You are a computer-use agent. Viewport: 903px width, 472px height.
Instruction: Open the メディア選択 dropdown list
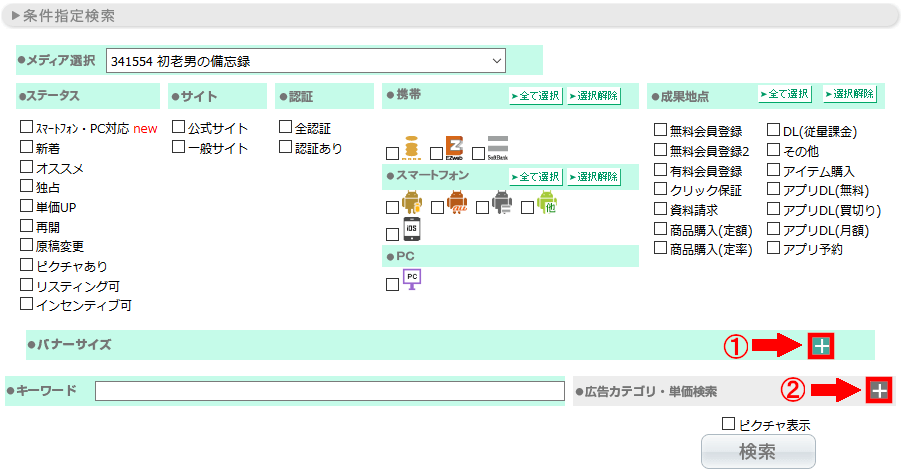point(306,61)
